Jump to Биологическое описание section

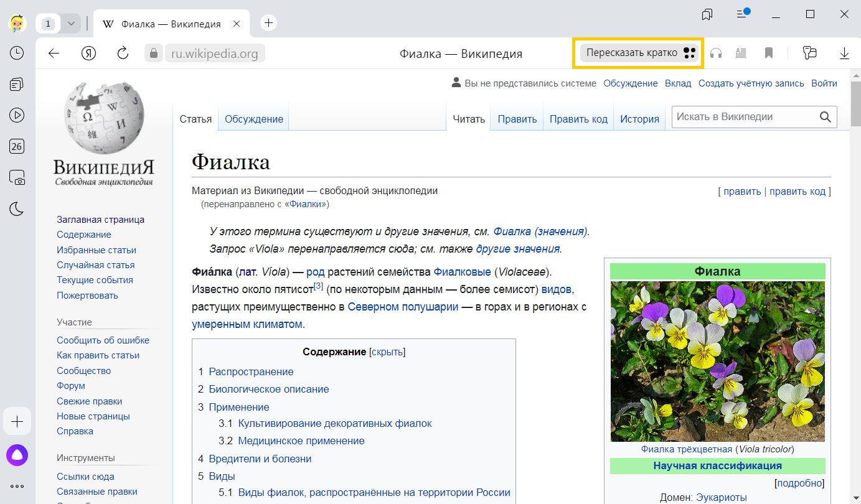(269, 389)
